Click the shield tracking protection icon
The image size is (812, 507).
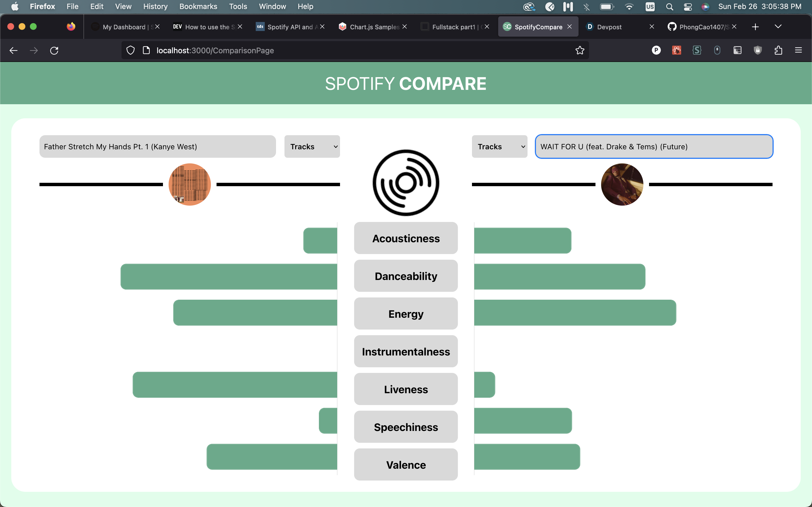pyautogui.click(x=131, y=50)
